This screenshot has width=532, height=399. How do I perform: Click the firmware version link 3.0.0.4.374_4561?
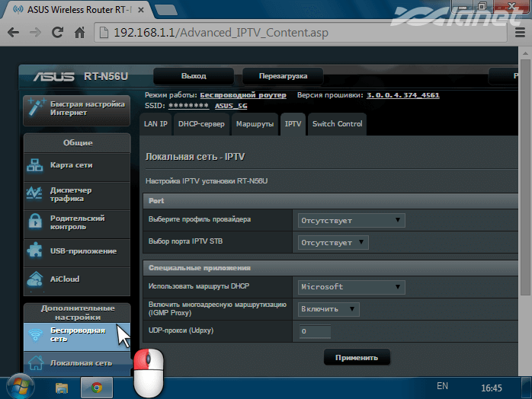tap(402, 95)
